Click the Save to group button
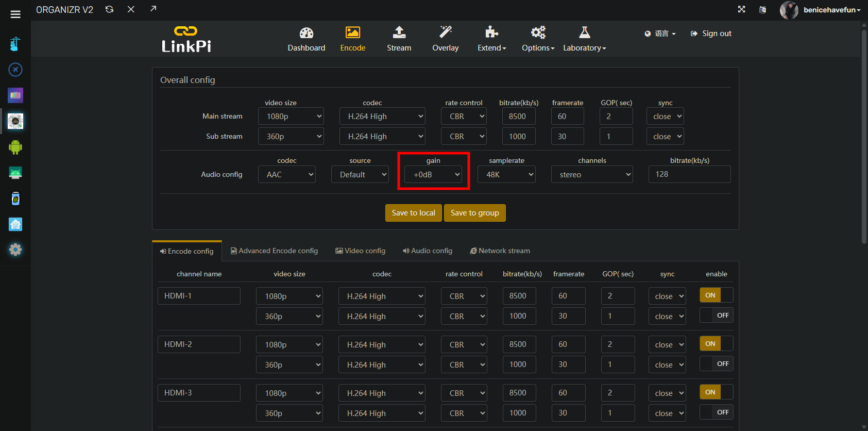This screenshot has width=868, height=431. pyautogui.click(x=474, y=213)
